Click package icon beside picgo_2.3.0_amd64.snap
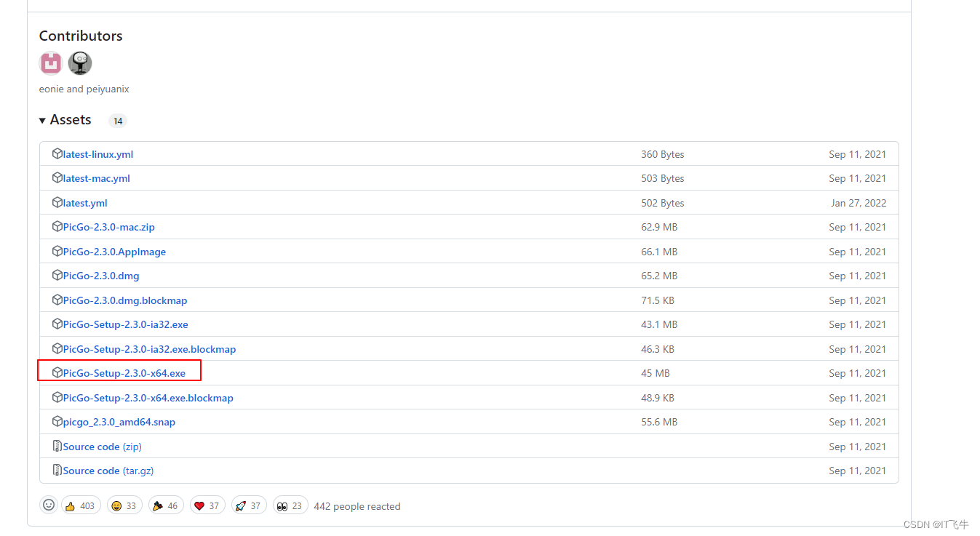This screenshot has height=536, width=980. (x=57, y=422)
